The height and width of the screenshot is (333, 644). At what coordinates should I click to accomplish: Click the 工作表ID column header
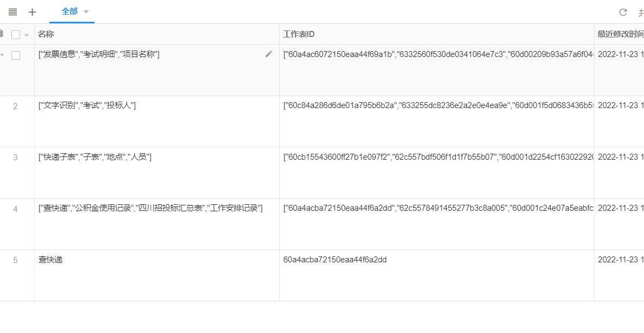(x=299, y=34)
